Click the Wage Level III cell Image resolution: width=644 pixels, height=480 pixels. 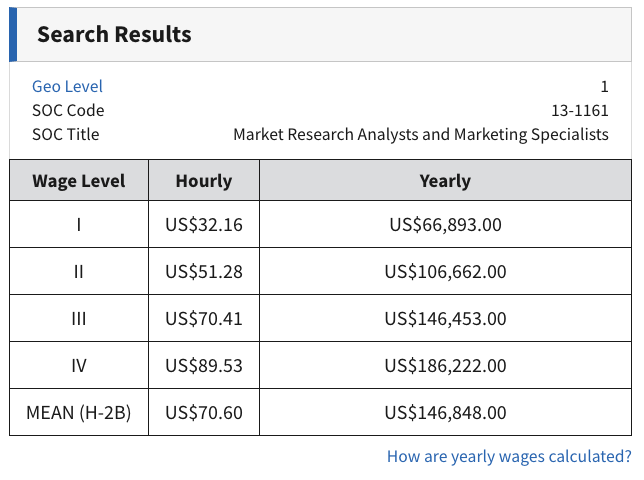(x=79, y=319)
